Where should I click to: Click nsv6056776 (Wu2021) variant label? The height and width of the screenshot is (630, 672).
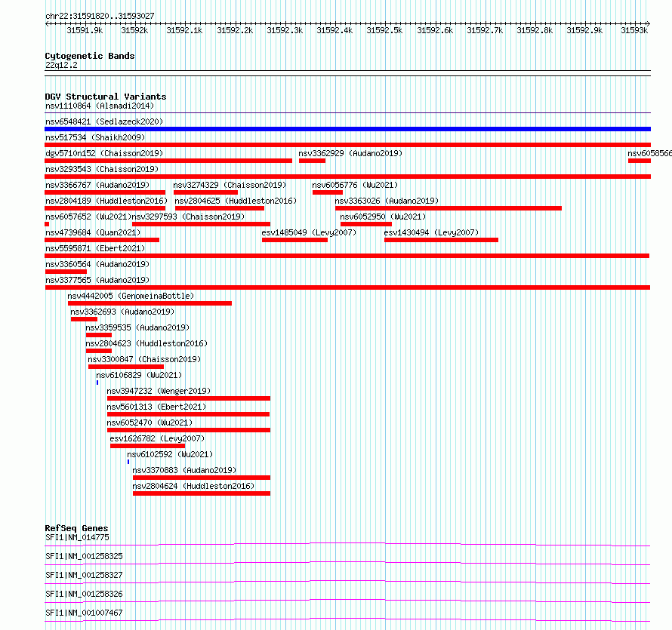tap(355, 185)
